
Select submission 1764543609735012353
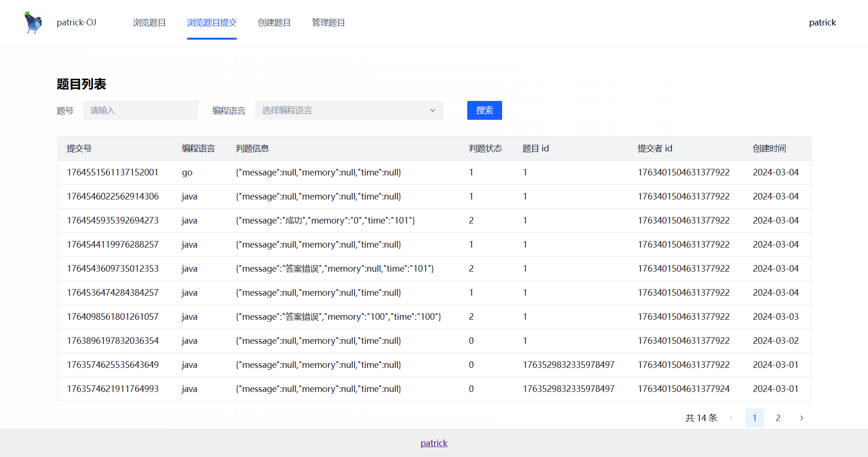point(113,268)
